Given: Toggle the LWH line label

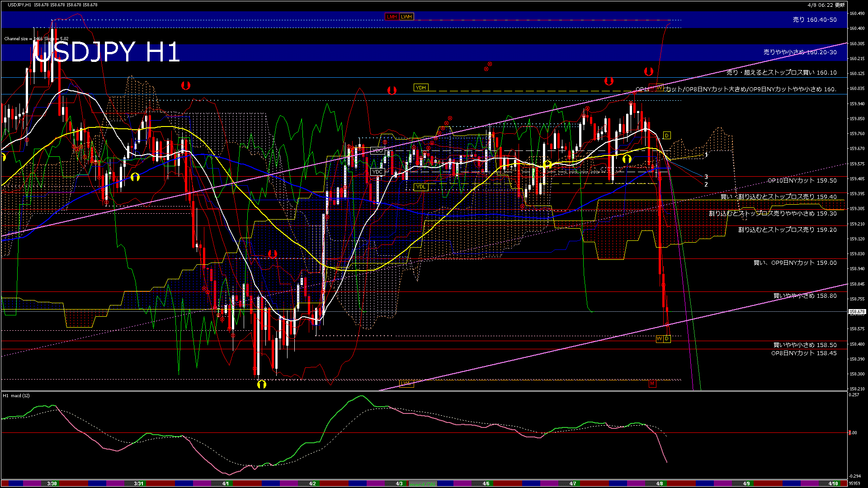Looking at the screenshot, I should tap(406, 17).
